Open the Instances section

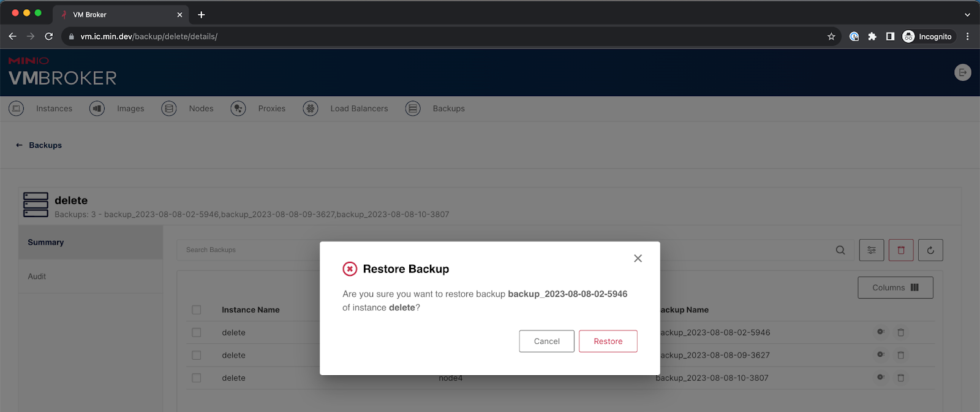(x=53, y=109)
